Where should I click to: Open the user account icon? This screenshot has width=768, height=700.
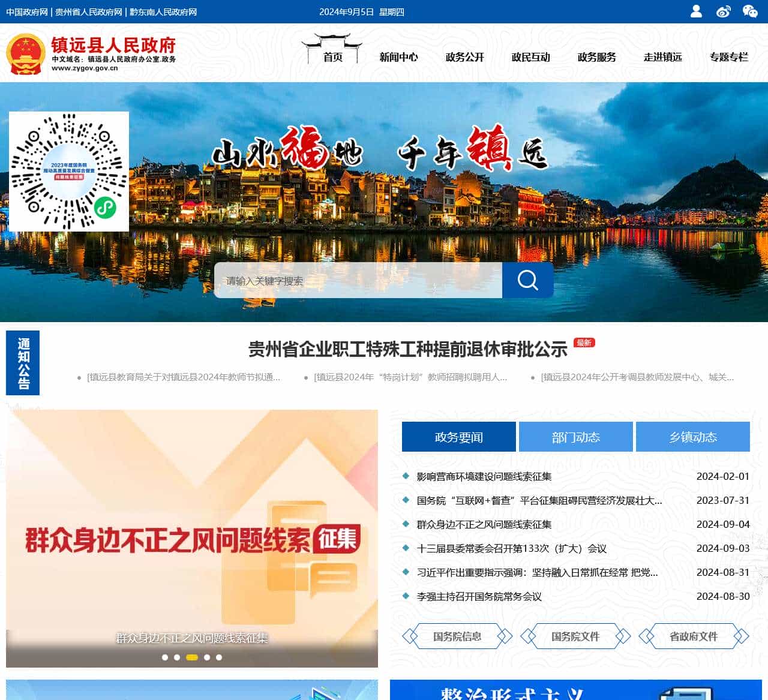point(696,11)
